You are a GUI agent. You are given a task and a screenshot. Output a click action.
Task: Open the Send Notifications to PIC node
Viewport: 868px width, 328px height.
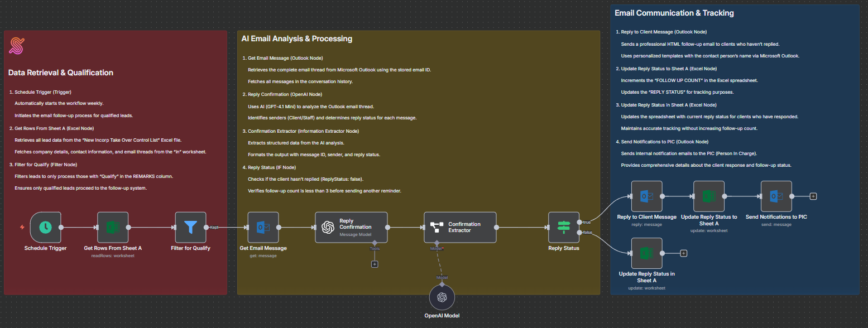776,196
